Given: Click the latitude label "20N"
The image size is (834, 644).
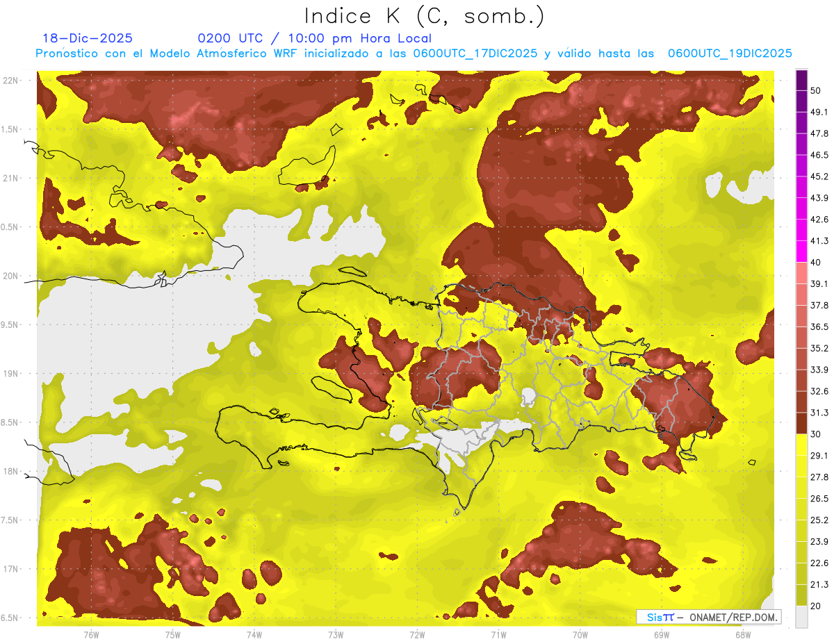Looking at the screenshot, I should [x=12, y=276].
